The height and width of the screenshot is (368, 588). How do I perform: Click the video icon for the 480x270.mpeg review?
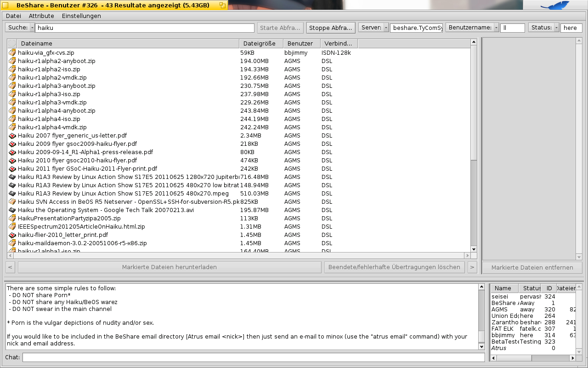click(12, 194)
